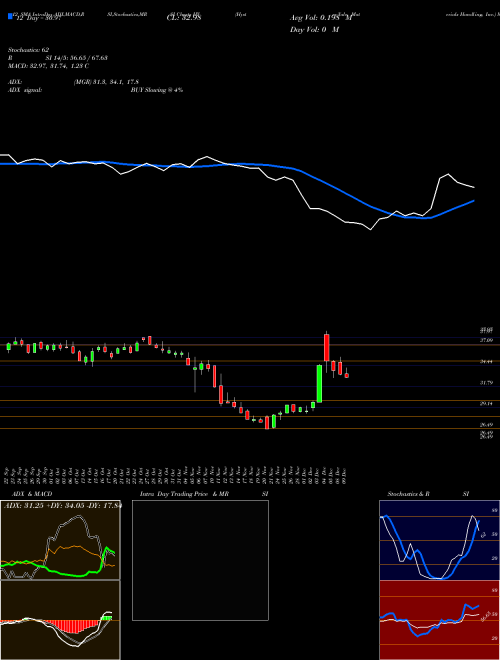The width and height of the screenshot is (500, 660).
Task: Click the white price line's peak on the right
Action: 448,174
